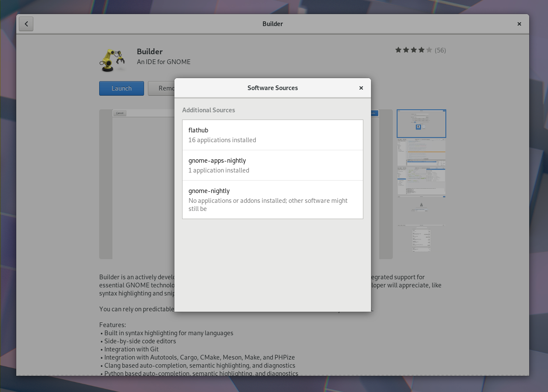Select the fifth screenshot thumbnail

click(x=421, y=238)
